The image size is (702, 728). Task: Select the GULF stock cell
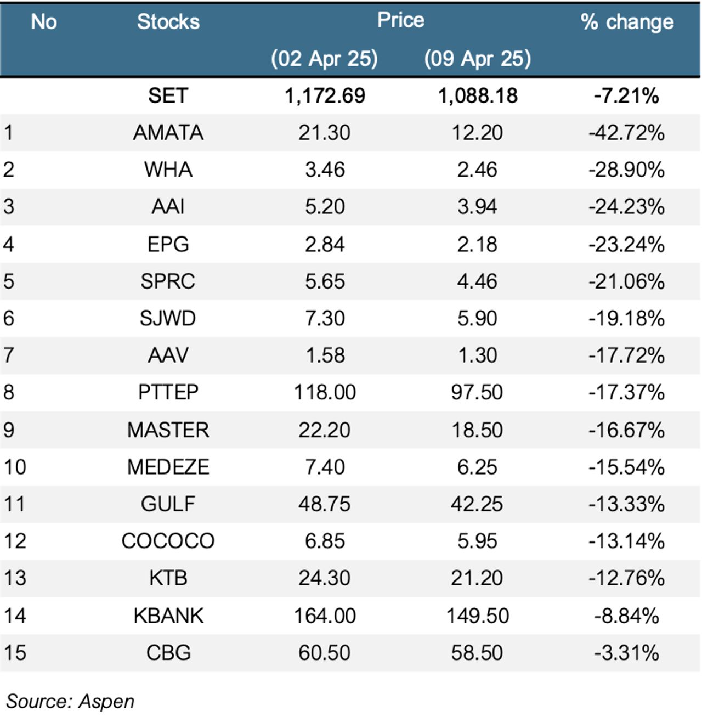(168, 504)
